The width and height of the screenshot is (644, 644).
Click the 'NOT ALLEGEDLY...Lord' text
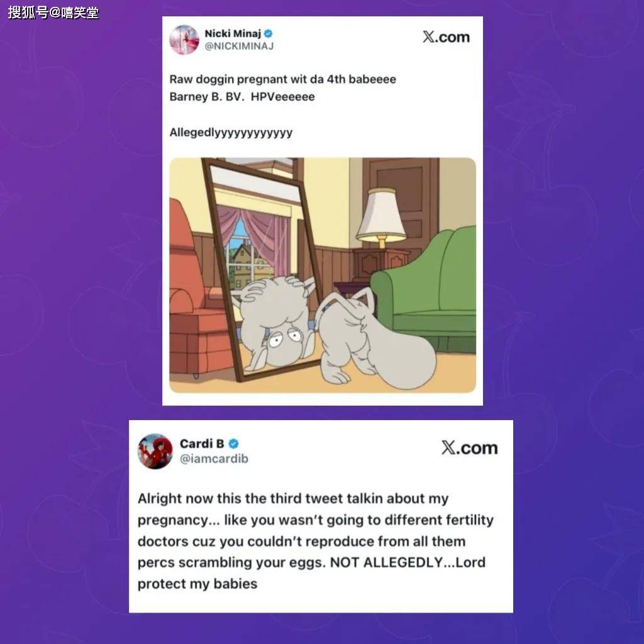(408, 562)
